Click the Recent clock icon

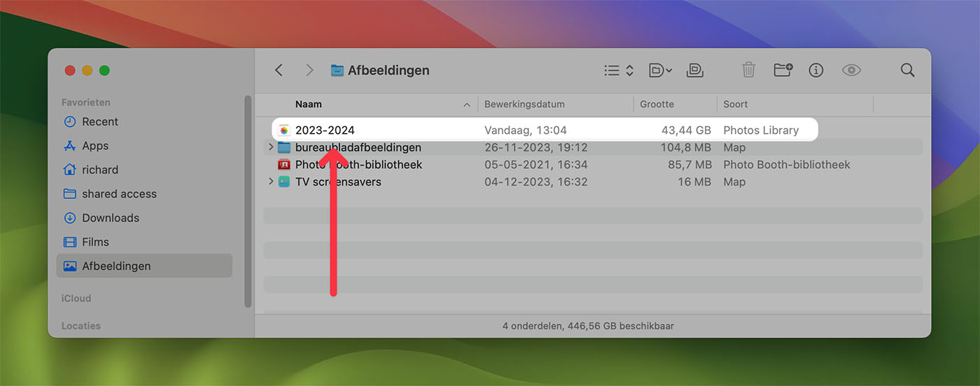click(x=69, y=122)
